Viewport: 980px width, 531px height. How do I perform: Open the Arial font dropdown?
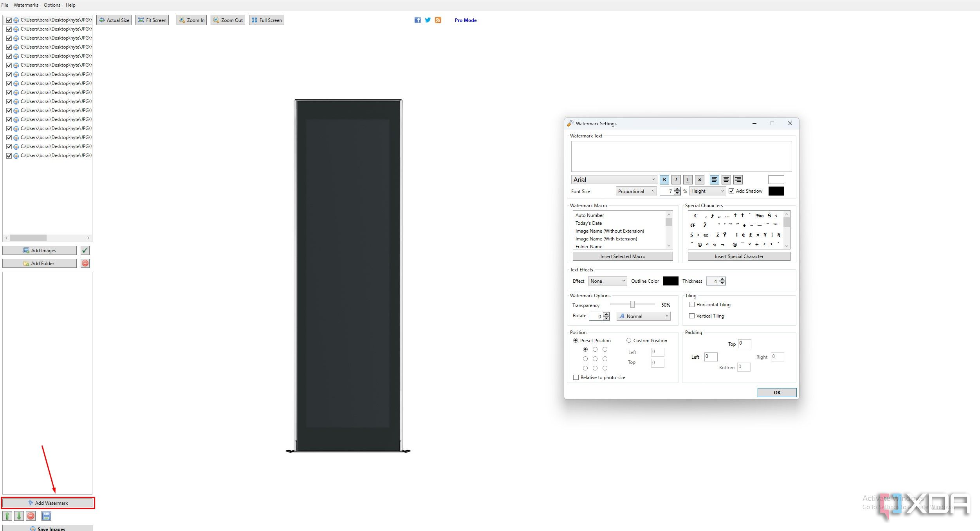coord(614,180)
